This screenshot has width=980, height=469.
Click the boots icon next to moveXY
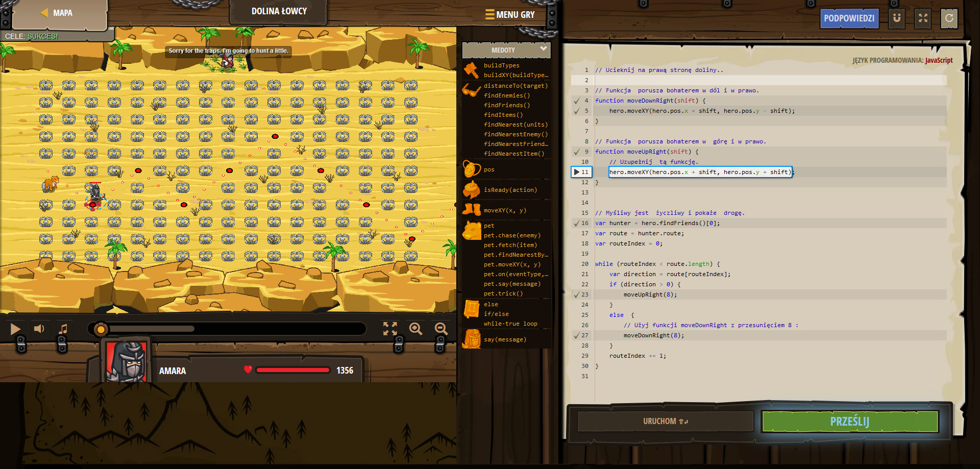[471, 210]
